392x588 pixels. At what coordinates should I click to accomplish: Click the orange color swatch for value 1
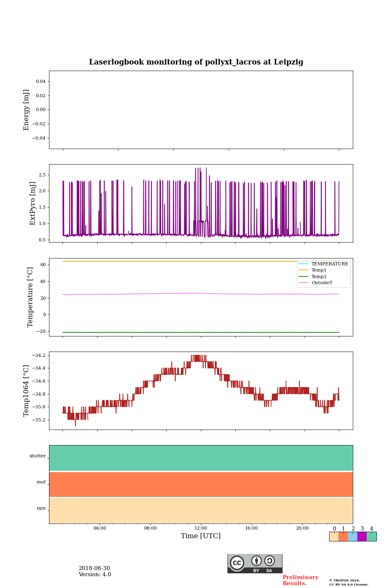(x=343, y=537)
